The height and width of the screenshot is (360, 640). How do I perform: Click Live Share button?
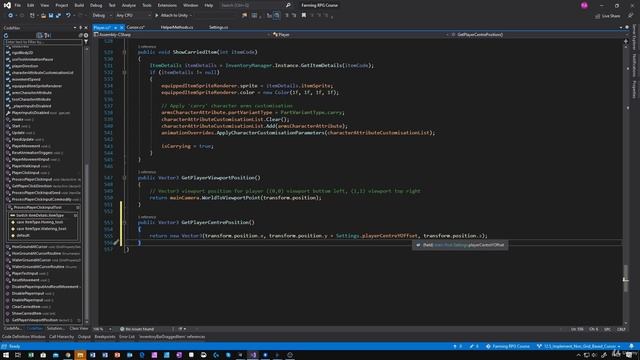pos(608,16)
